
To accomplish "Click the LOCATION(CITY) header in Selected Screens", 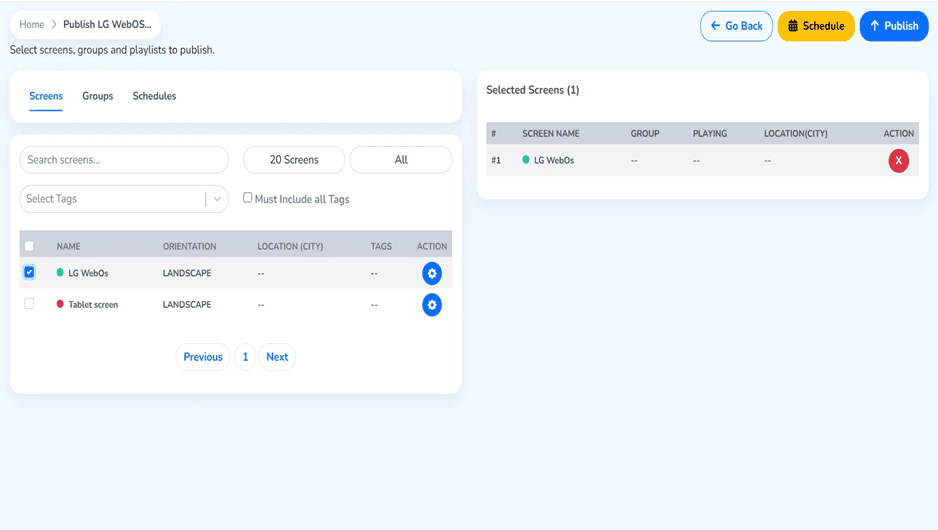I will (x=796, y=133).
